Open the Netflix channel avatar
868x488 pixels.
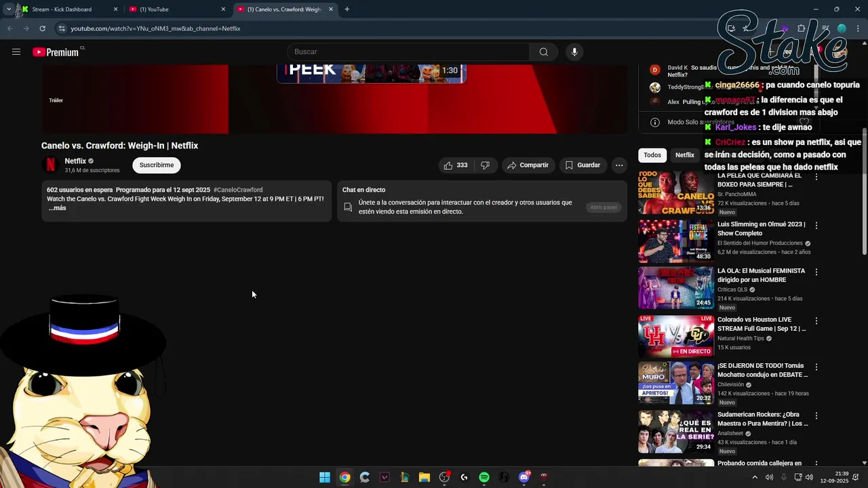click(x=50, y=165)
